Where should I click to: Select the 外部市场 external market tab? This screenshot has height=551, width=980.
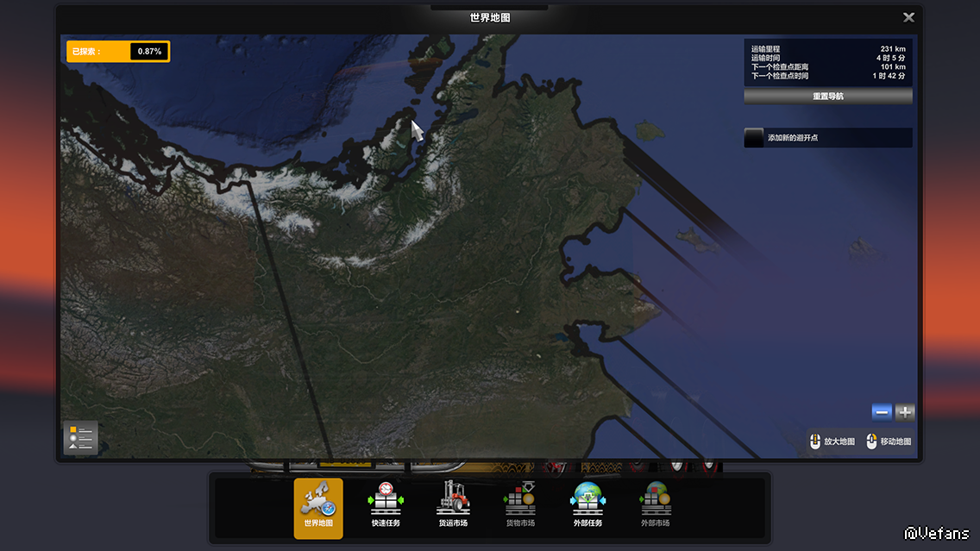(x=656, y=504)
